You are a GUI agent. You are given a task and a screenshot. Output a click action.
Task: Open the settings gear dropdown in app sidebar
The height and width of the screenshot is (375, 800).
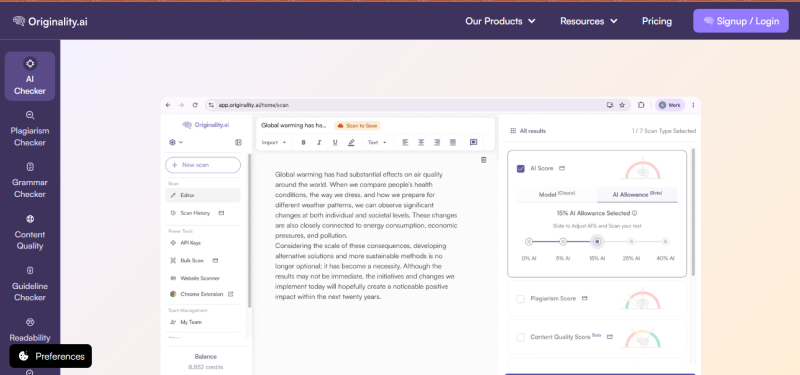pyautogui.click(x=176, y=142)
